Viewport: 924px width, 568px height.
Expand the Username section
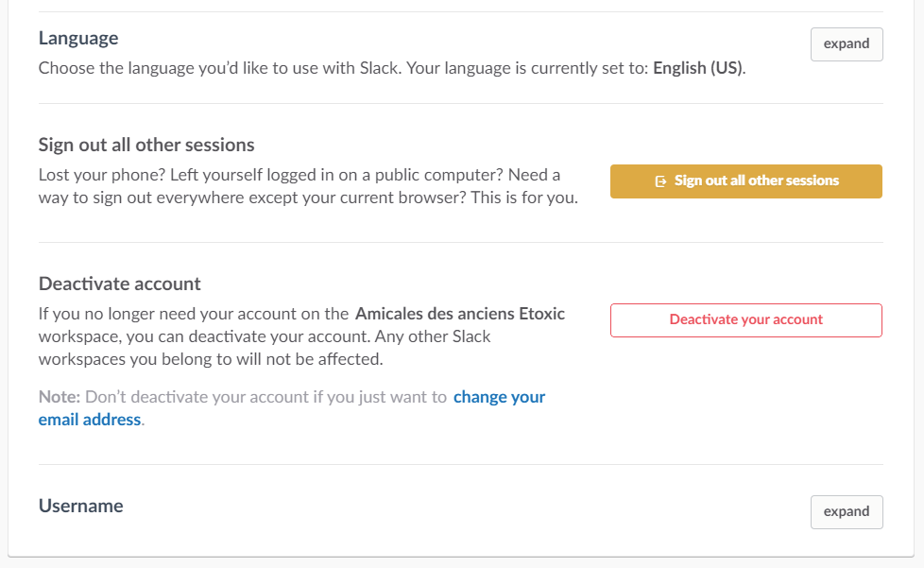pos(846,511)
